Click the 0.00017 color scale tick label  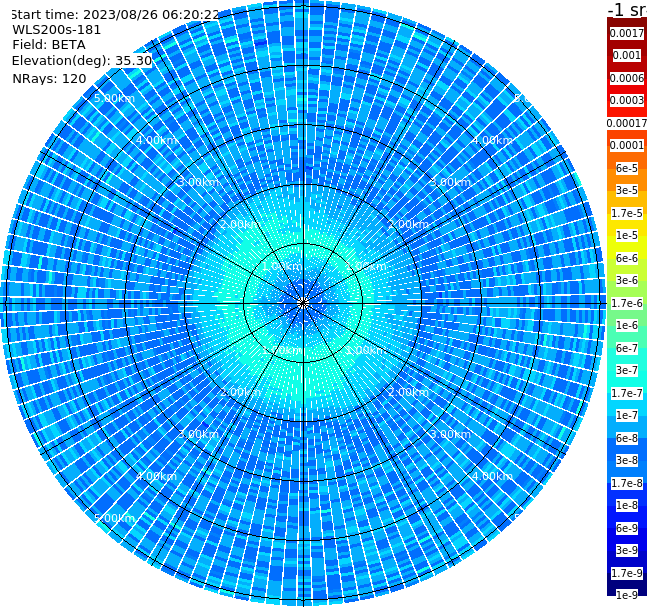point(627,123)
